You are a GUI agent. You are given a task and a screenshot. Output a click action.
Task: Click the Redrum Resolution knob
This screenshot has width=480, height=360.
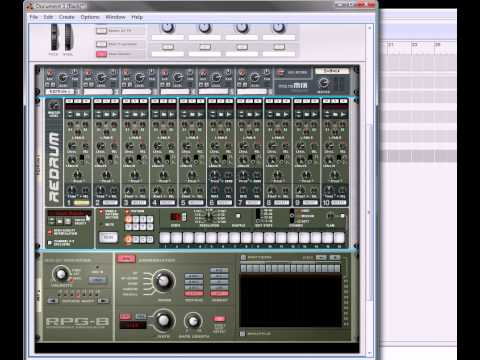tap(210, 217)
